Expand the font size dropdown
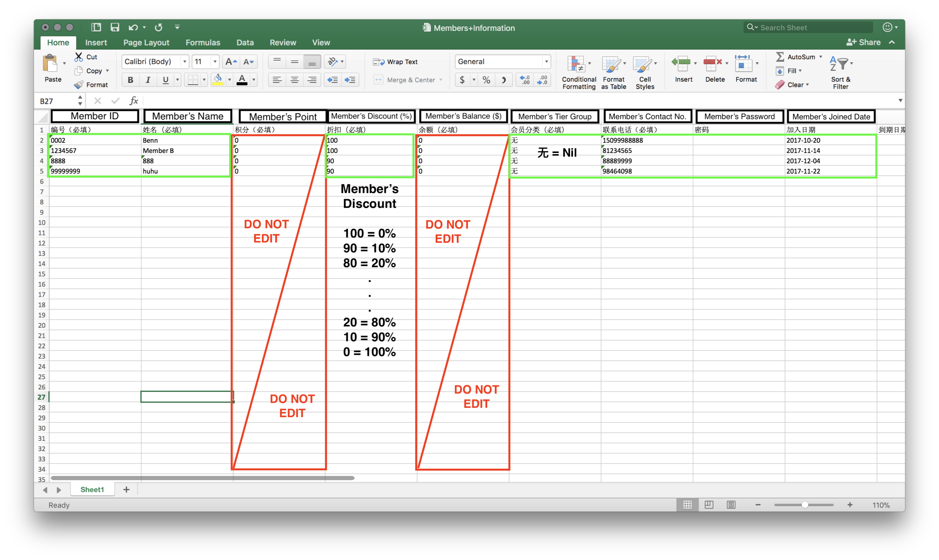This screenshot has height=560, width=939. (x=215, y=61)
